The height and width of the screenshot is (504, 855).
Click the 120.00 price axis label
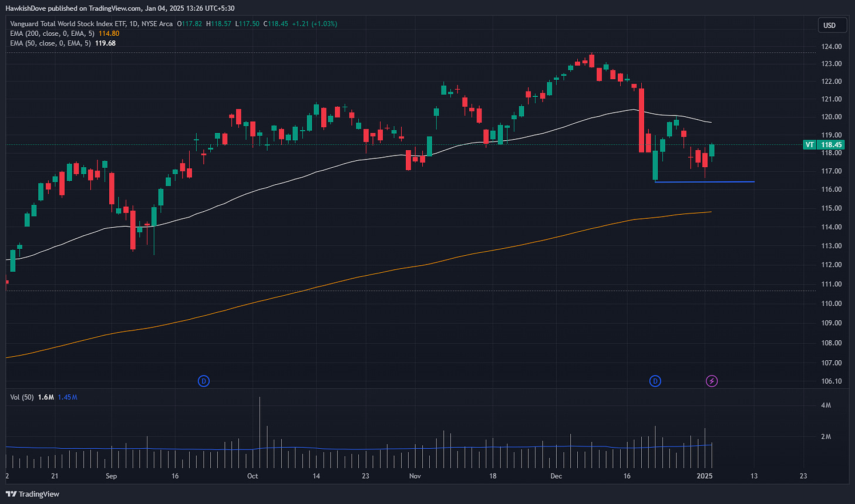832,117
